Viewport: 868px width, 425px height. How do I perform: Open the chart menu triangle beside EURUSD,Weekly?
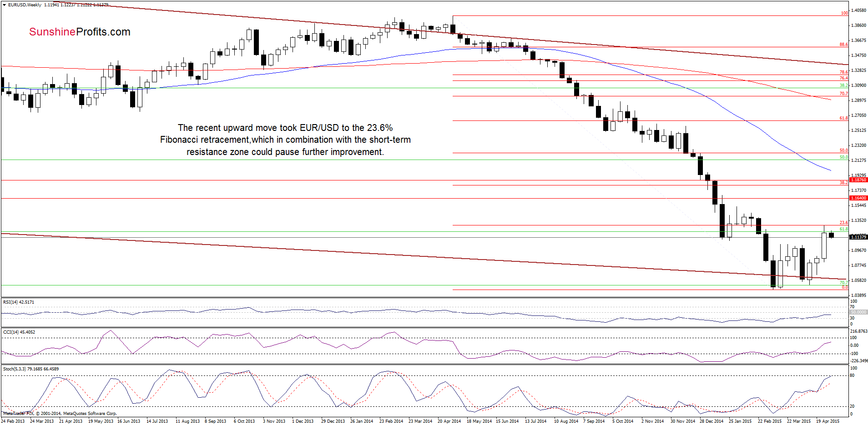click(4, 5)
